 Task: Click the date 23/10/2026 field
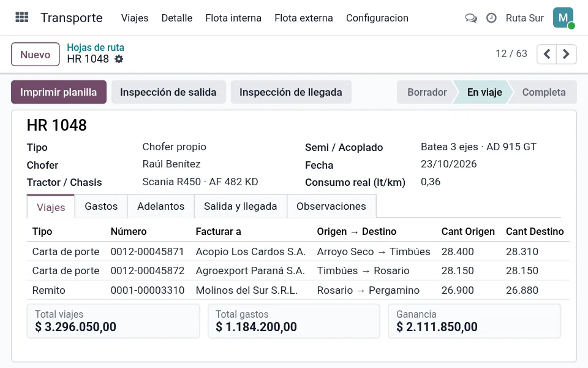coord(448,164)
